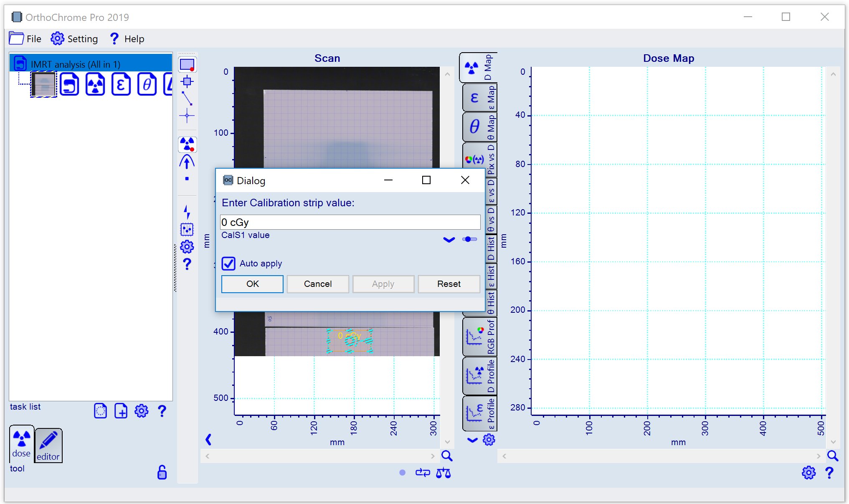The height and width of the screenshot is (504, 849).
Task: Click the calibration strip value field
Action: [x=350, y=222]
